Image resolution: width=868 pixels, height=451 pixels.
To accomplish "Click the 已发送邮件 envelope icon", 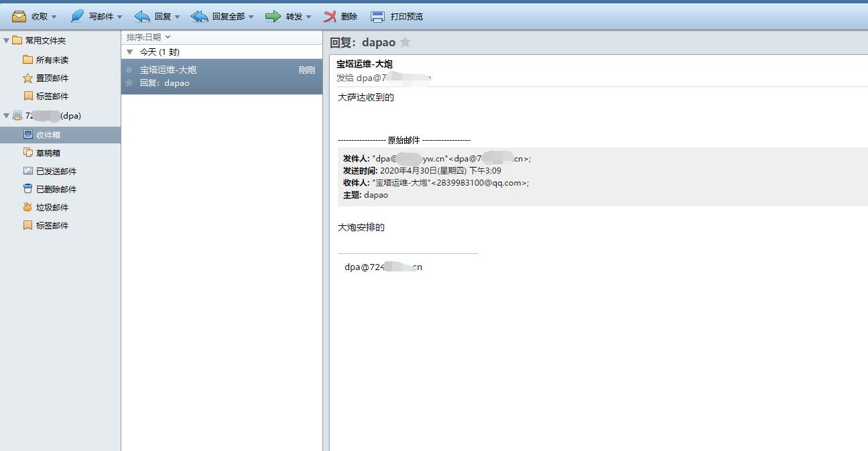I will pyautogui.click(x=27, y=171).
